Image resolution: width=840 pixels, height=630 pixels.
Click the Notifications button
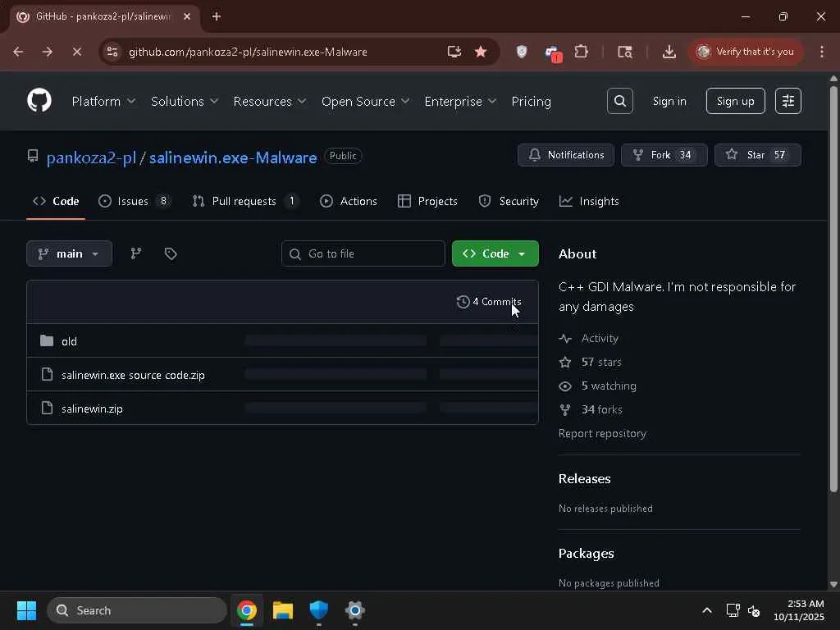coord(566,155)
